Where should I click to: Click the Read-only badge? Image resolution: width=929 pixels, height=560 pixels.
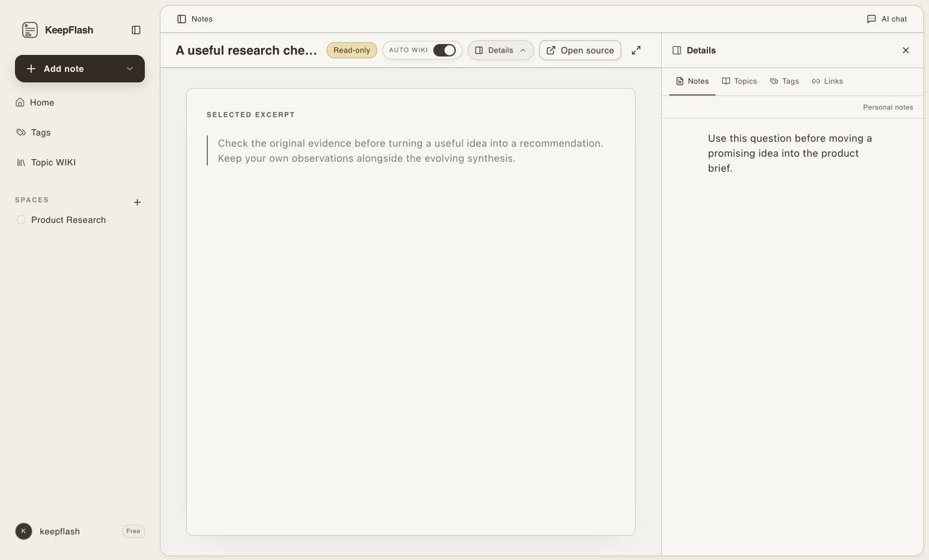coord(351,51)
